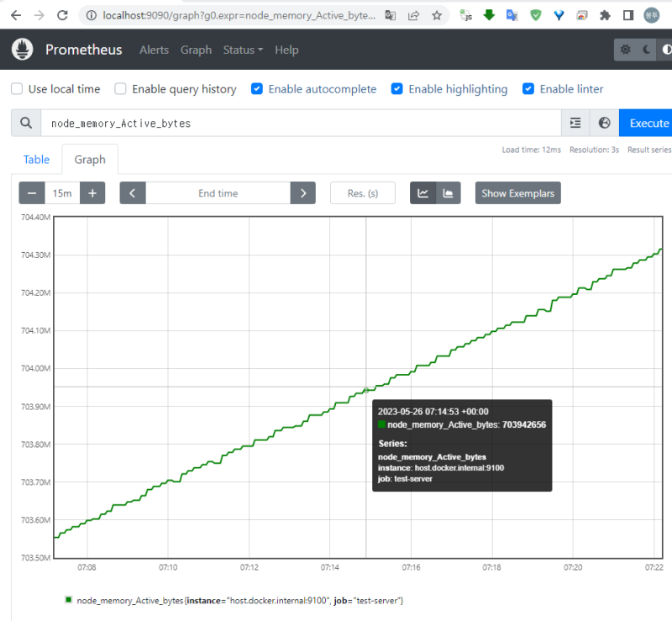Decrease the time range with minus button
The image size is (672, 621).
[x=32, y=193]
